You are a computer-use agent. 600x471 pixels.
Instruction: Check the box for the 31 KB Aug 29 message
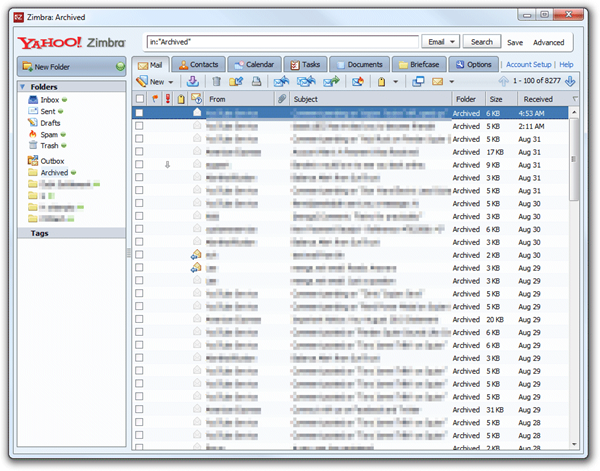(139, 409)
